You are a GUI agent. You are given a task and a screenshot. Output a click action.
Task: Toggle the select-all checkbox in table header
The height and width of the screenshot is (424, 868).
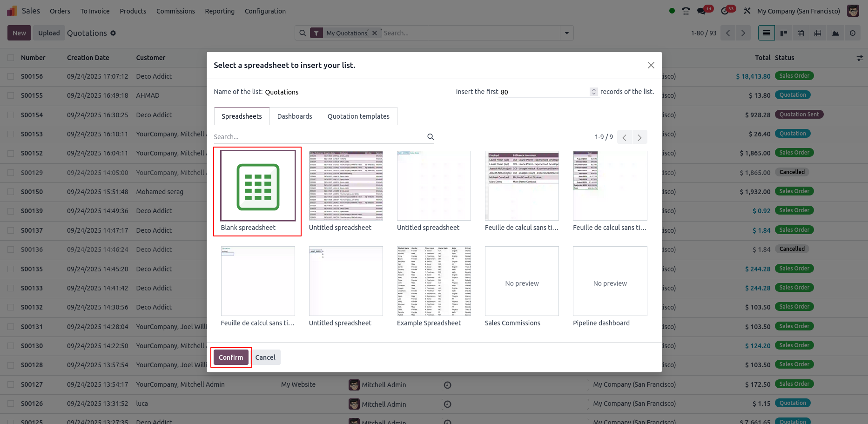11,58
